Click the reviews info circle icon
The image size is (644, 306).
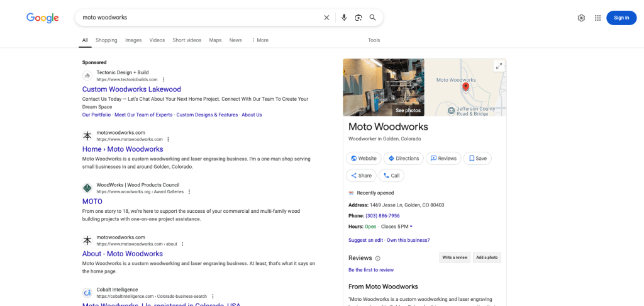click(378, 258)
